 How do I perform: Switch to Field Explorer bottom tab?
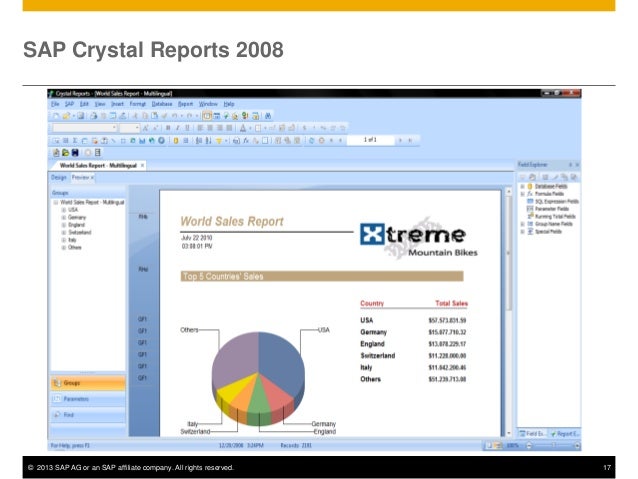click(532, 434)
